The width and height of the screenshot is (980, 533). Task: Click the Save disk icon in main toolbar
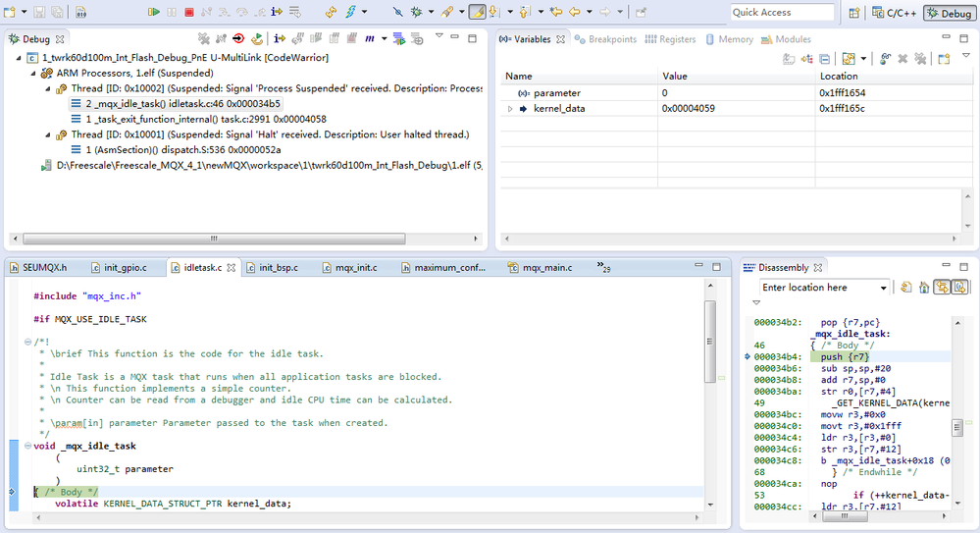click(x=39, y=12)
